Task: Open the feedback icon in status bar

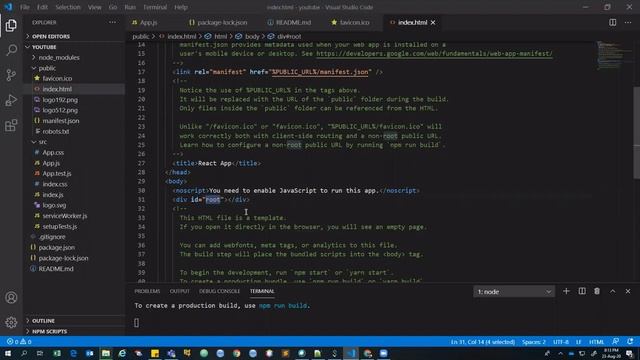Action: coord(616,342)
